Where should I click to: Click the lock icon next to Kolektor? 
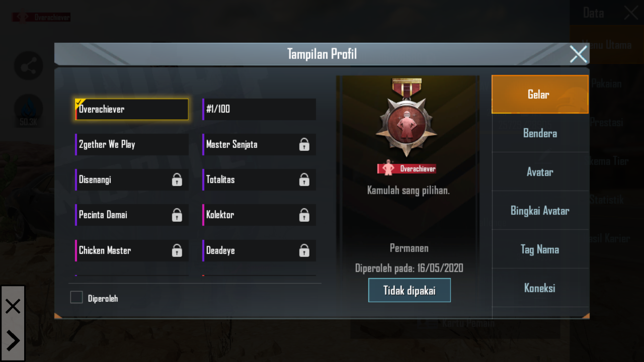click(x=304, y=215)
